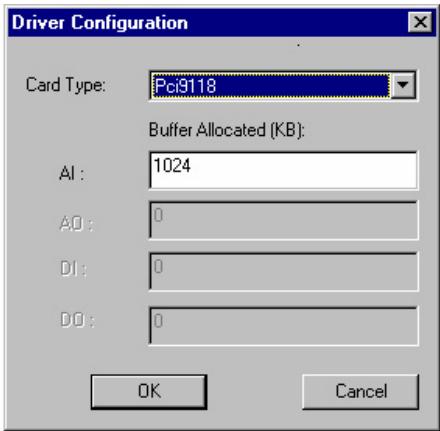The height and width of the screenshot is (431, 440).
Task: Click the greyed-out DO label
Action: pos(77,320)
